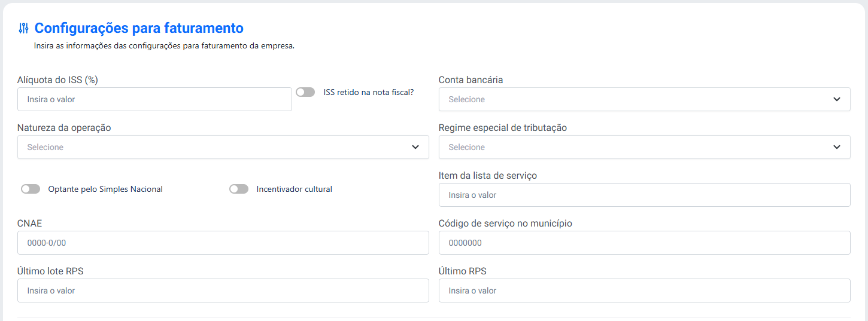
Task: Click the 'CNAE' label text
Action: click(x=29, y=223)
